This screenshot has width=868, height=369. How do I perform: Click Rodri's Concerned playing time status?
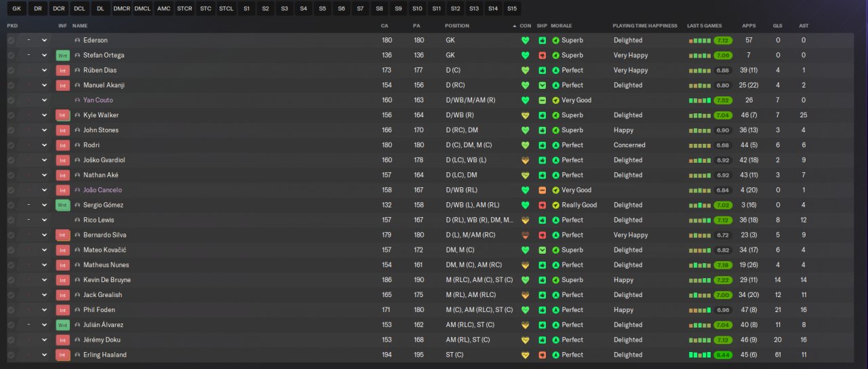tap(629, 145)
